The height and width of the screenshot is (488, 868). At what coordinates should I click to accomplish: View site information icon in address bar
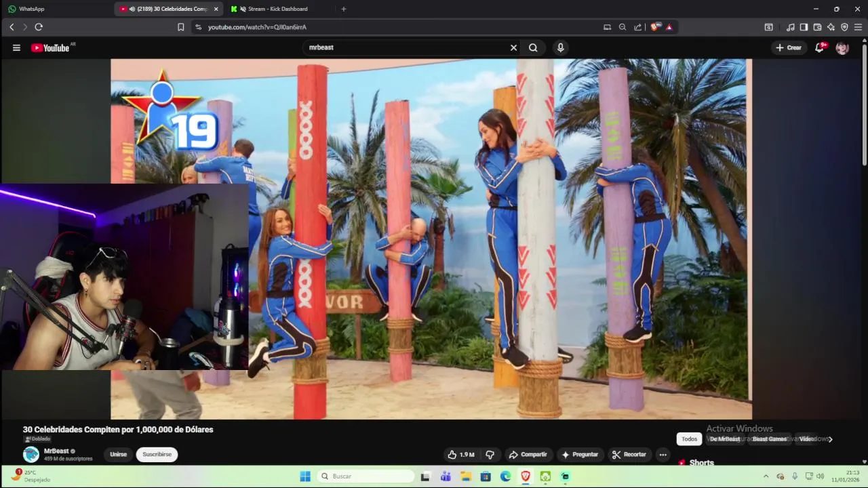coord(198,27)
